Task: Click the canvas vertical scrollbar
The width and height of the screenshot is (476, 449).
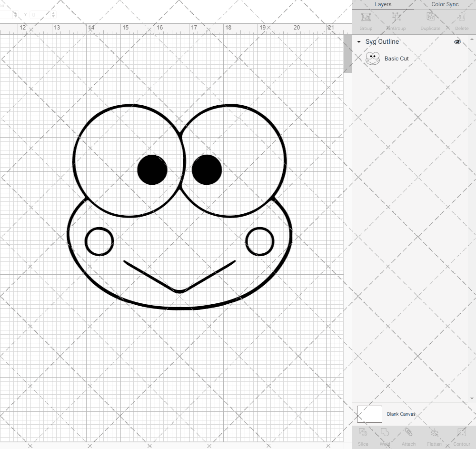Action: (x=347, y=52)
